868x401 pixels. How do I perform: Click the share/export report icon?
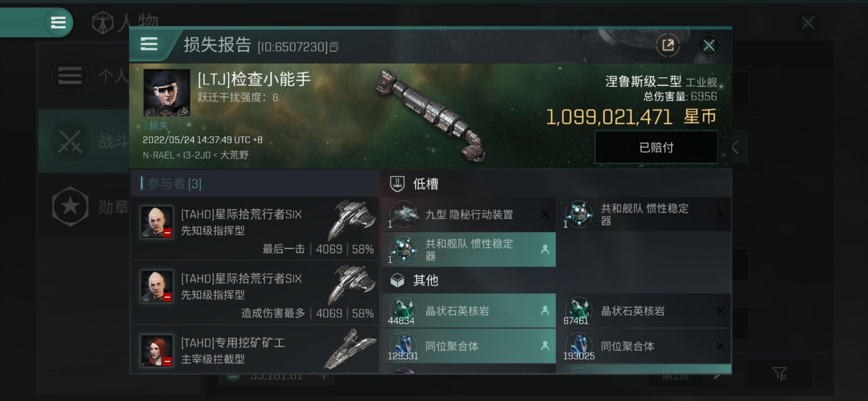[668, 46]
